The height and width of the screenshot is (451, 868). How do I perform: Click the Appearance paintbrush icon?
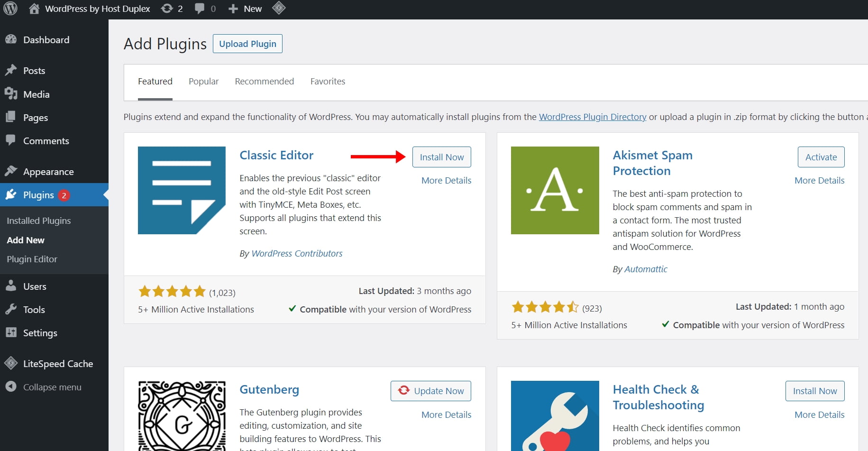click(x=11, y=171)
